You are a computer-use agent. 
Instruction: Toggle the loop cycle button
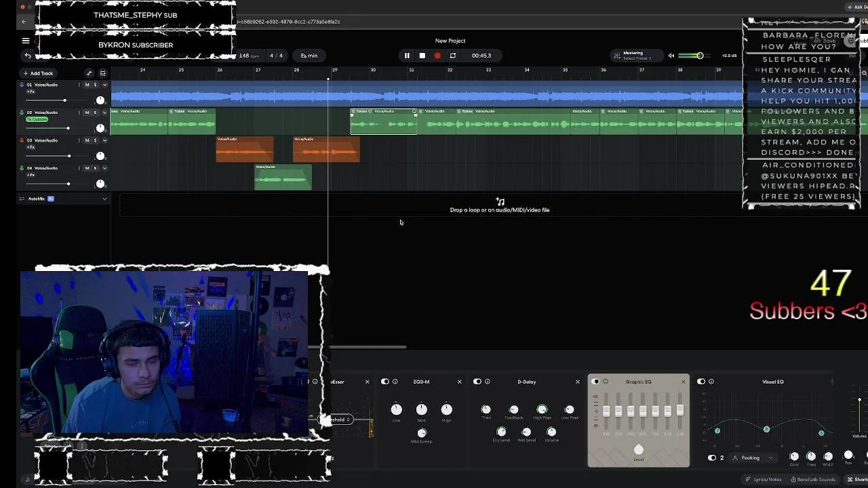click(x=452, y=56)
